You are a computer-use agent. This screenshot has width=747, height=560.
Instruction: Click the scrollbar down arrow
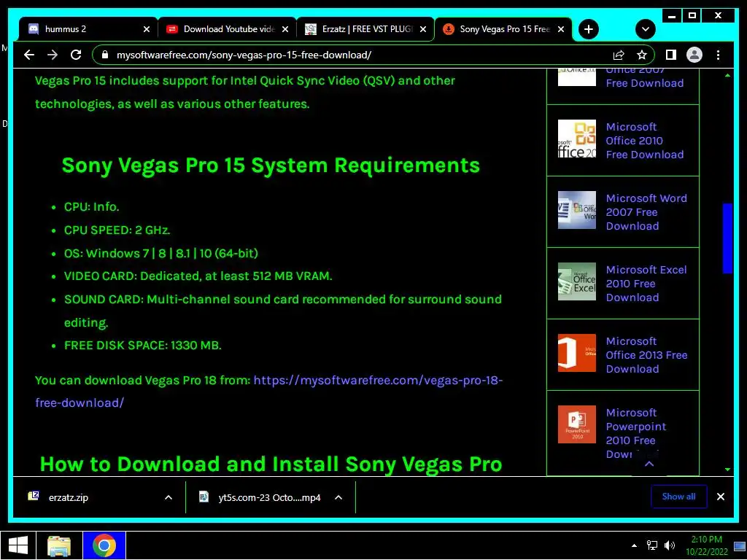click(727, 470)
